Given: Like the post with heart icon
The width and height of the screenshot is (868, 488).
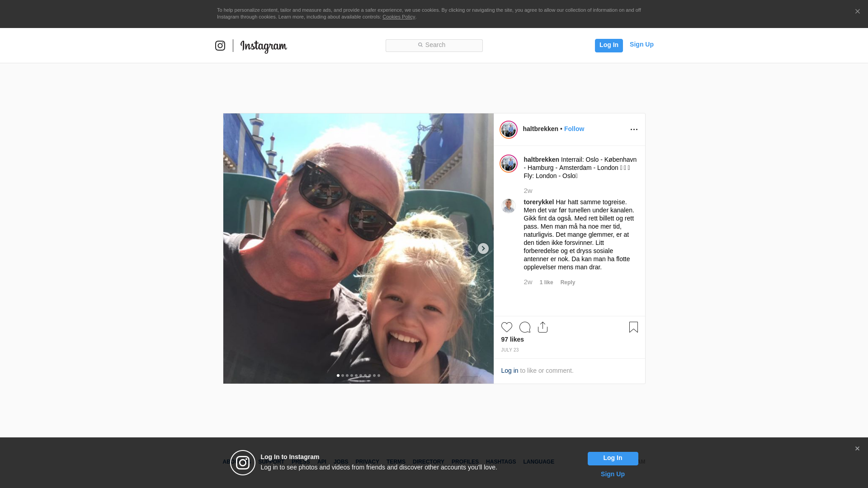Looking at the screenshot, I should click(x=507, y=327).
